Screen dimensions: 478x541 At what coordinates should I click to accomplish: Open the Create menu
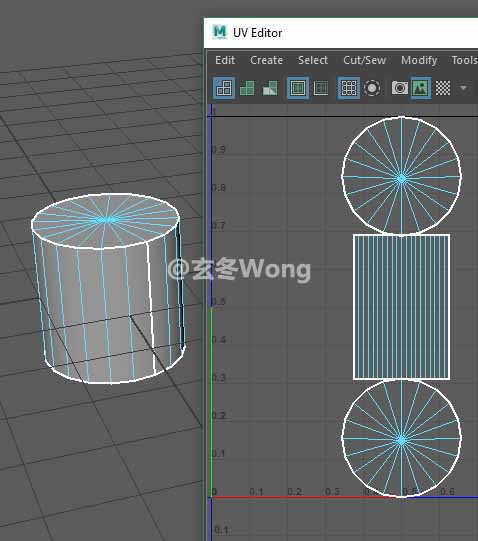click(x=266, y=60)
